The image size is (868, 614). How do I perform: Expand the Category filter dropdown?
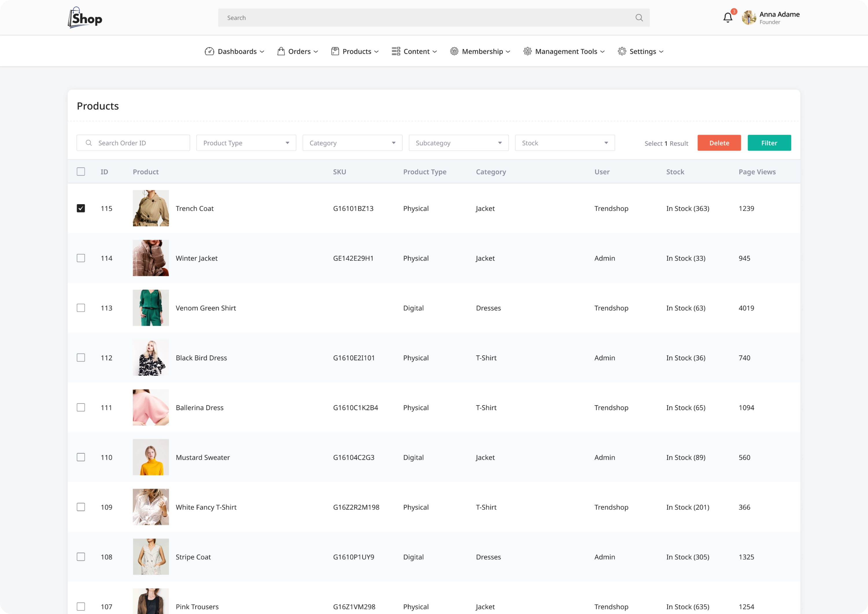click(x=352, y=142)
